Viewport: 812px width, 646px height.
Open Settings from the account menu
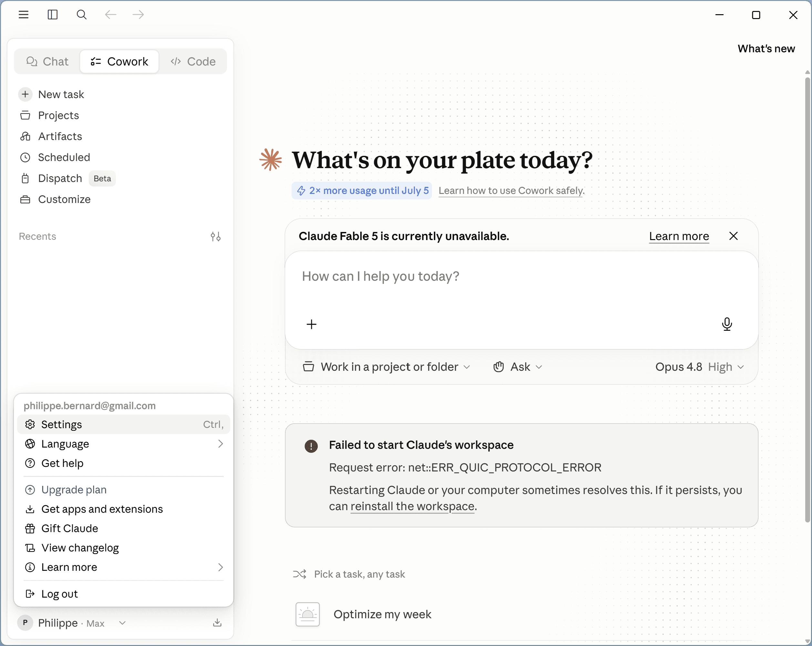124,425
